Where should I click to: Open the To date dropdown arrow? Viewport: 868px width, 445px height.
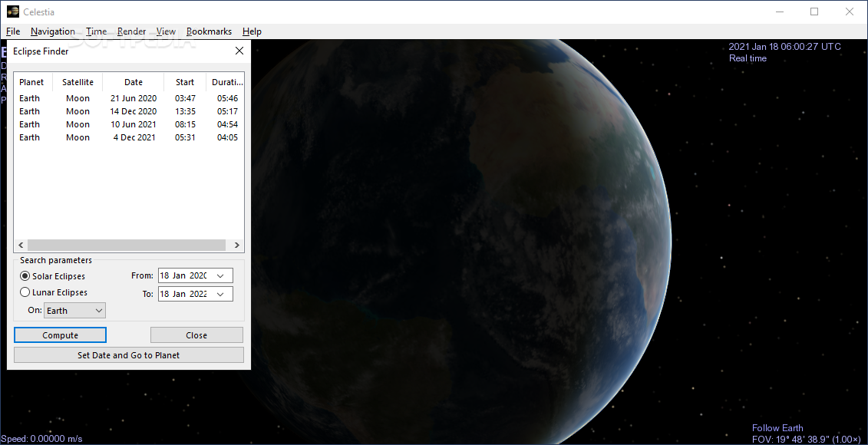point(220,294)
